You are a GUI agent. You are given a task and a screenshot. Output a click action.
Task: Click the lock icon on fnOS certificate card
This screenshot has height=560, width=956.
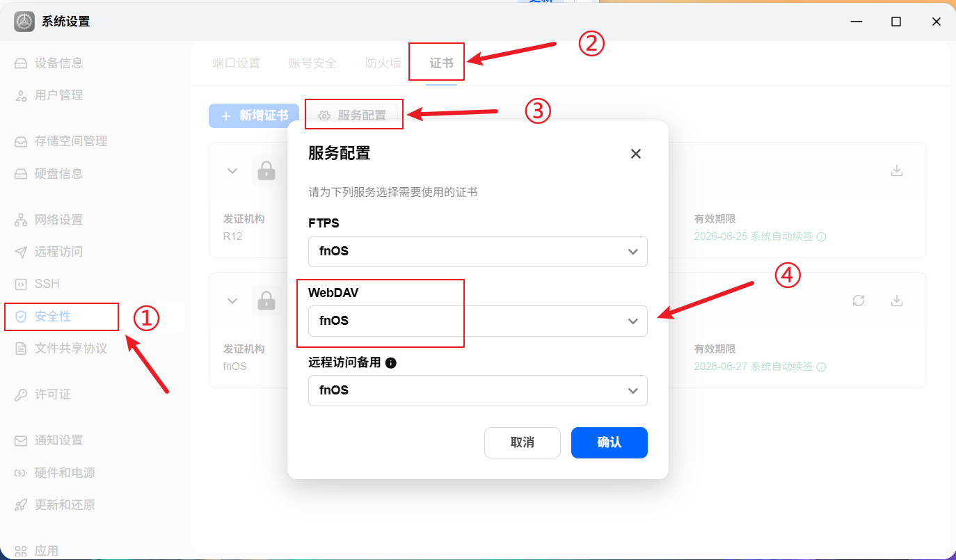coord(266,301)
